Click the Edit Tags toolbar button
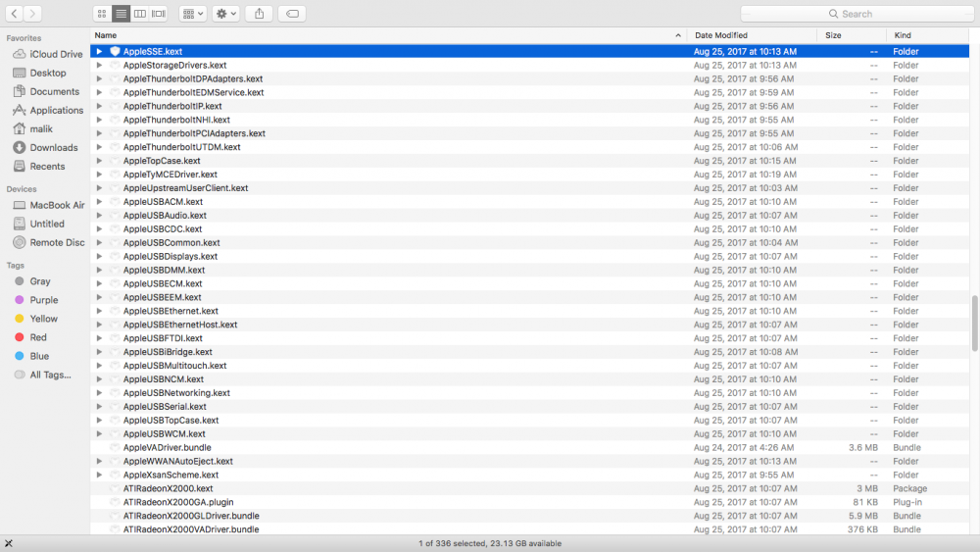 point(291,14)
